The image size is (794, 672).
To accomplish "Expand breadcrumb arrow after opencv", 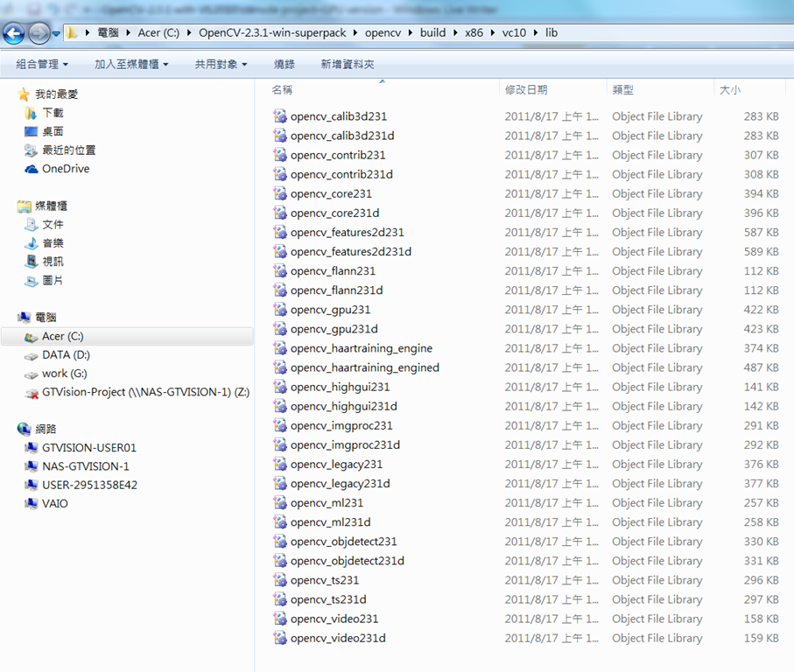I will pyautogui.click(x=410, y=33).
